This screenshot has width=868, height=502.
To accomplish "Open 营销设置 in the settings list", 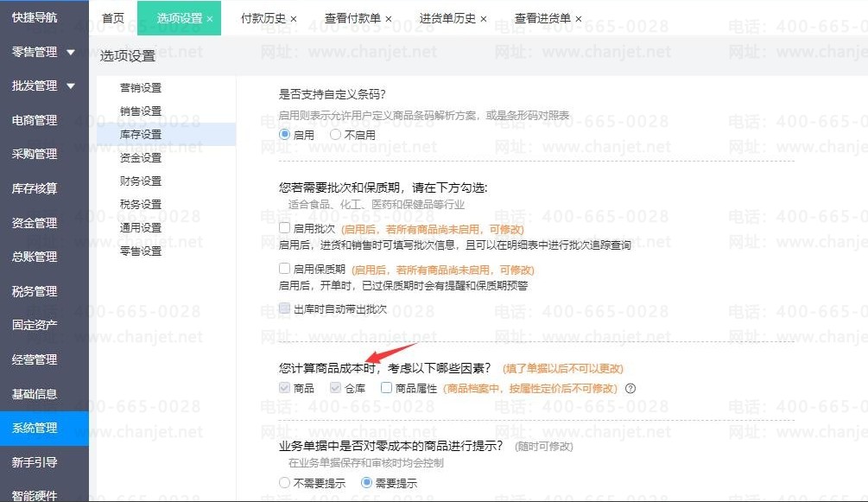I will pos(141,87).
